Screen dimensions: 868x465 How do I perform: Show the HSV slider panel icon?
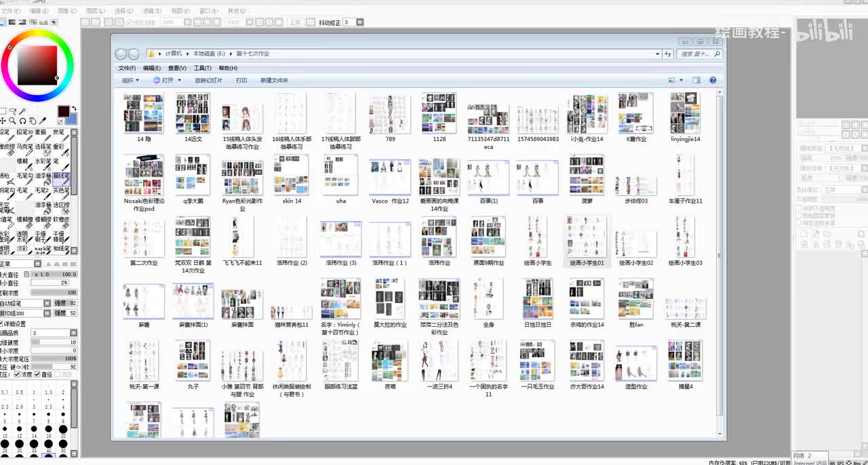point(22,22)
